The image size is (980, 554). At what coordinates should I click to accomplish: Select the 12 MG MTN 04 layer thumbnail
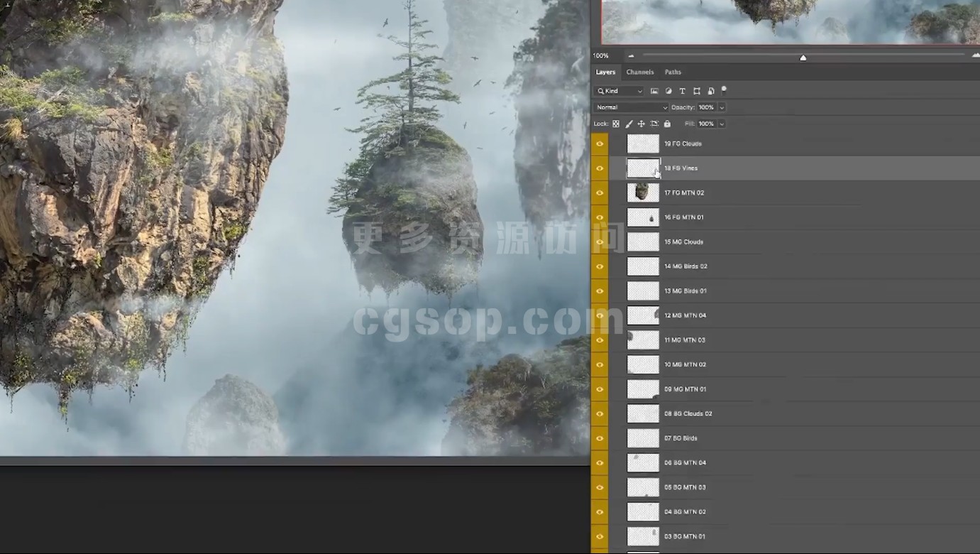[643, 315]
